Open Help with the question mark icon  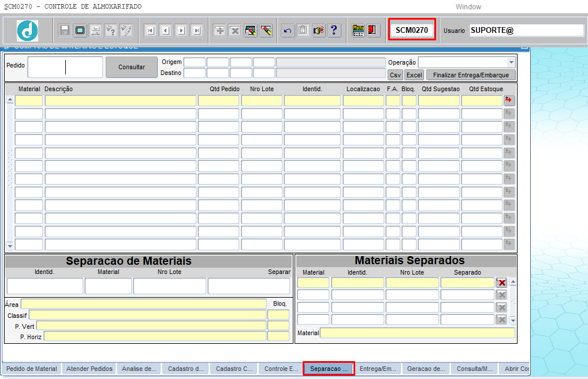(x=334, y=31)
